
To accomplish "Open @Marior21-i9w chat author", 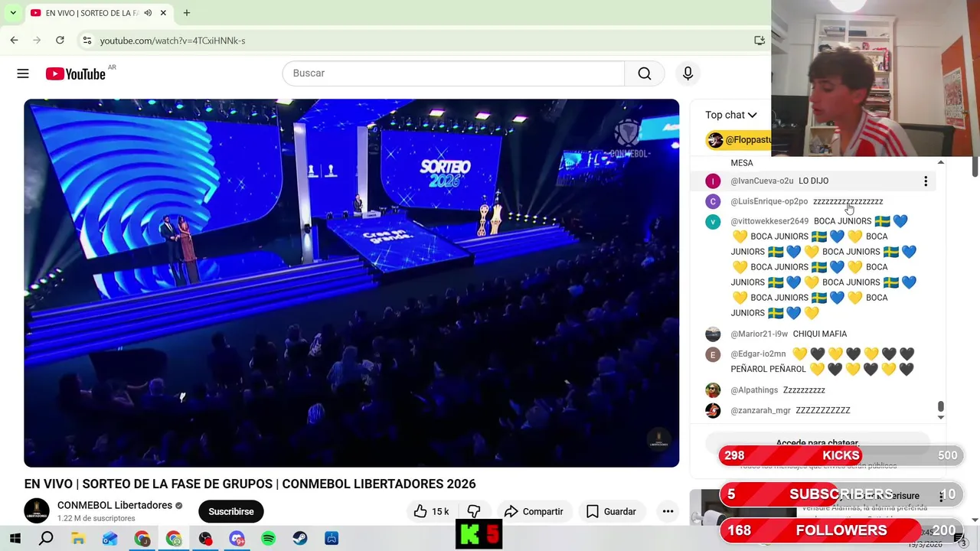I will pos(759,334).
